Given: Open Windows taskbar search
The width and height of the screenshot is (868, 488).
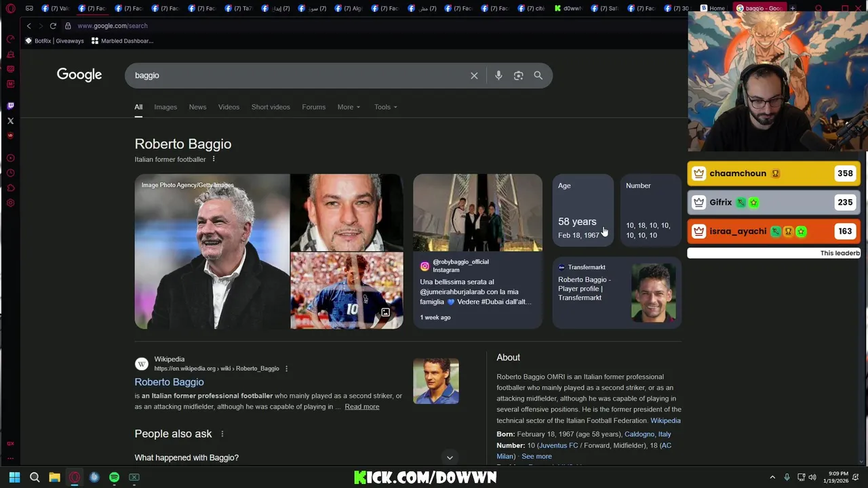Looking at the screenshot, I should pyautogui.click(x=35, y=477).
